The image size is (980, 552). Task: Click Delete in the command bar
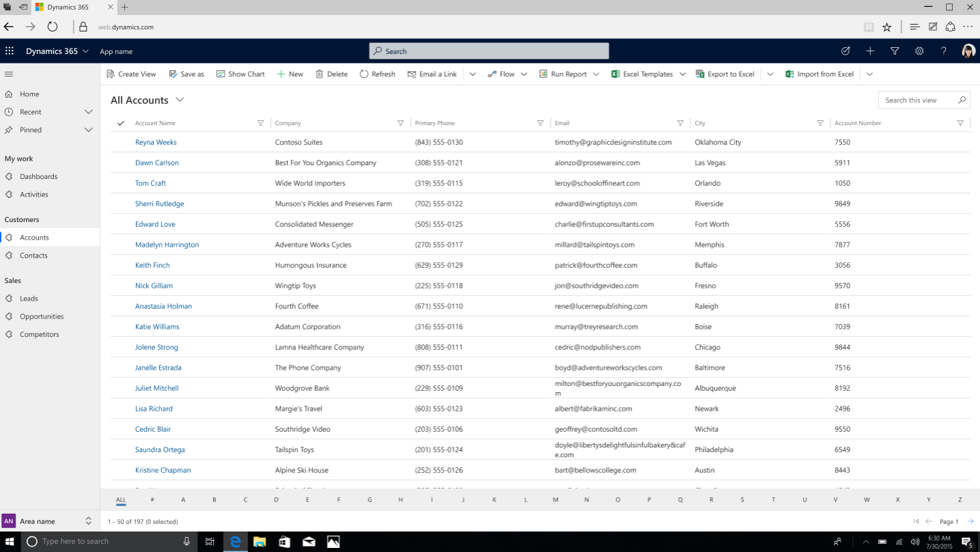(331, 74)
